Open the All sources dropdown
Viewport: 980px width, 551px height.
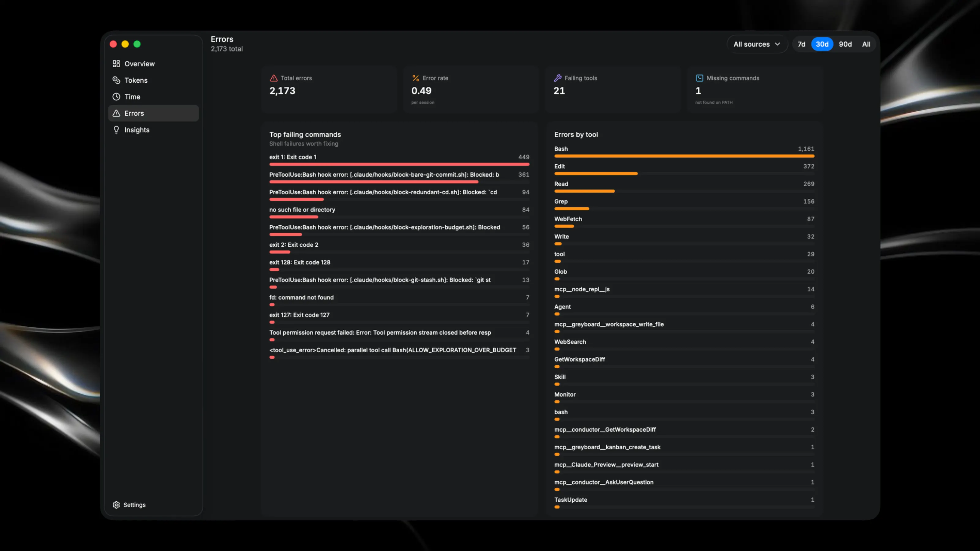pos(757,44)
